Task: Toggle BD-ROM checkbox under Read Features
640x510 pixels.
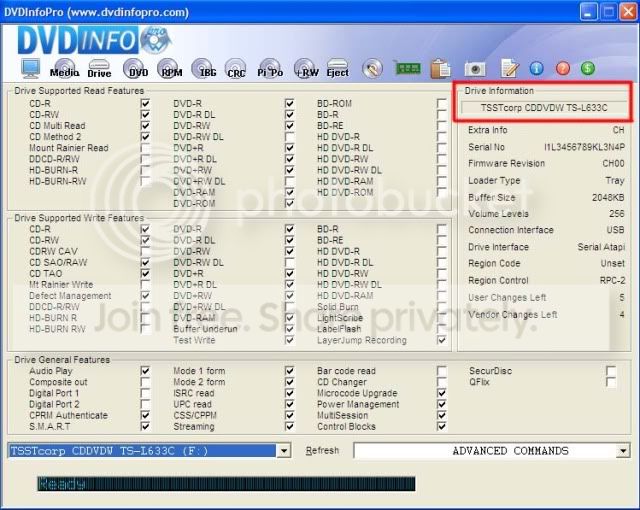Action: point(441,103)
